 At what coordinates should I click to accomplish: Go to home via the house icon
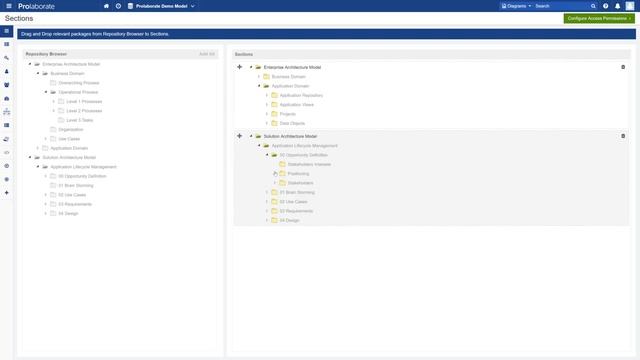[x=107, y=6]
